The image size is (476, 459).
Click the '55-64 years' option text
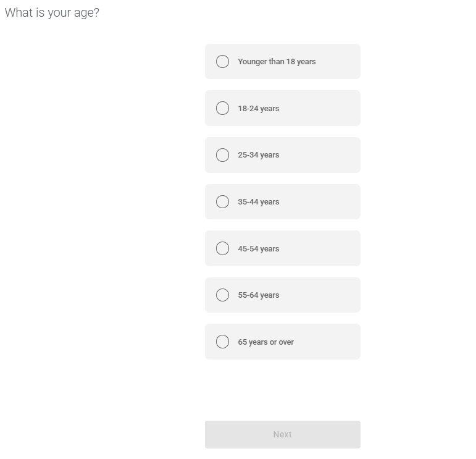(x=258, y=295)
